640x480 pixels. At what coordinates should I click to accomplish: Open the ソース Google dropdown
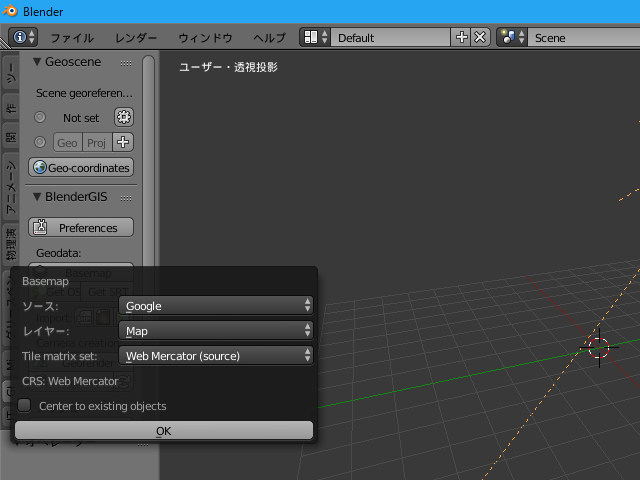(x=216, y=306)
